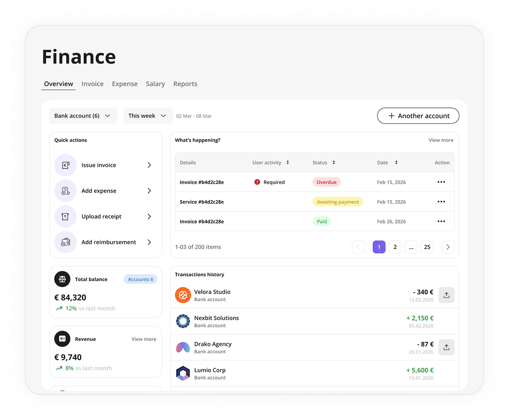Click the Another account button

417,116
